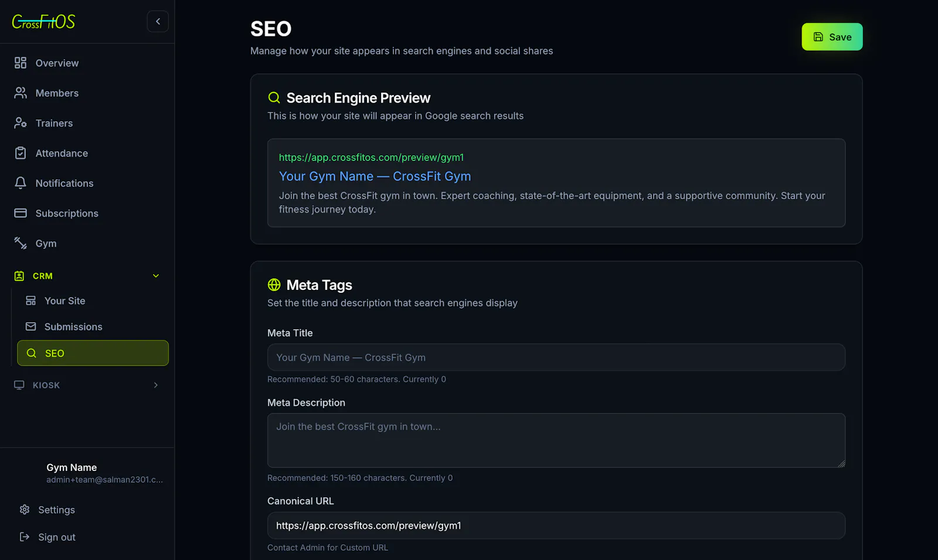This screenshot has height=560, width=938.
Task: Click the preview URL link in green
Action: click(x=371, y=157)
